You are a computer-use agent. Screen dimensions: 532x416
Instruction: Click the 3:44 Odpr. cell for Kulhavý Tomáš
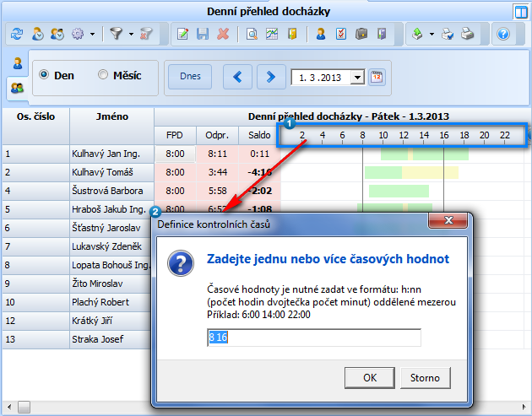[218, 172]
